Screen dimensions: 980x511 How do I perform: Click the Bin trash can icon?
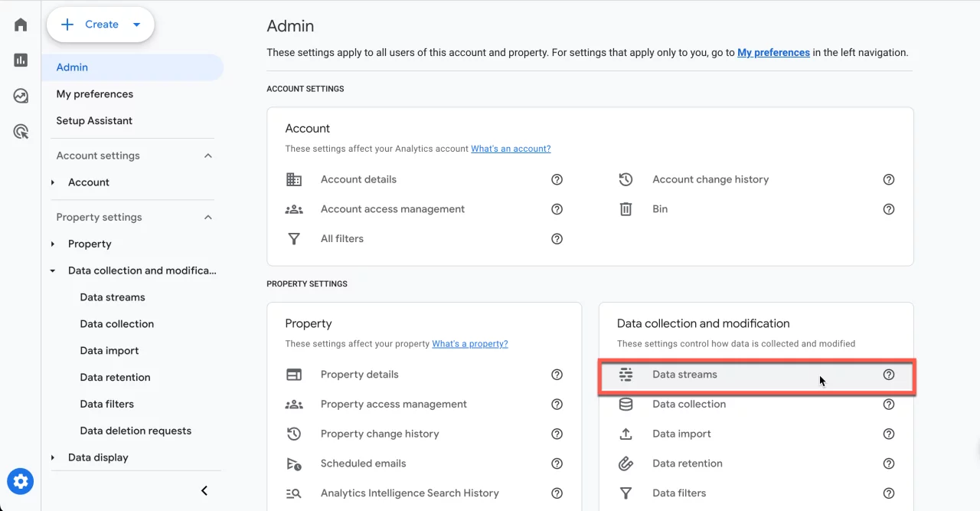coord(626,209)
